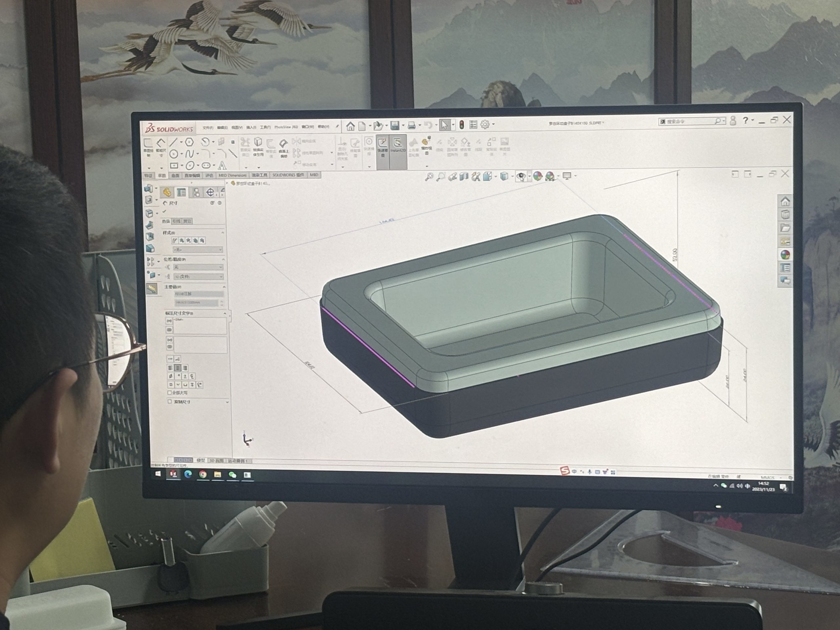The height and width of the screenshot is (630, 840).
Task: Select the Polygon sketch tool
Action: tap(189, 142)
